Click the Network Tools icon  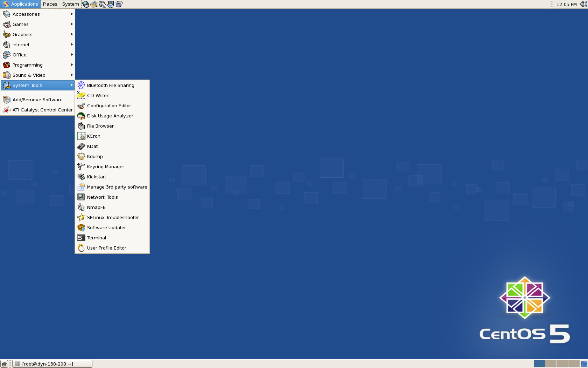pyautogui.click(x=81, y=197)
